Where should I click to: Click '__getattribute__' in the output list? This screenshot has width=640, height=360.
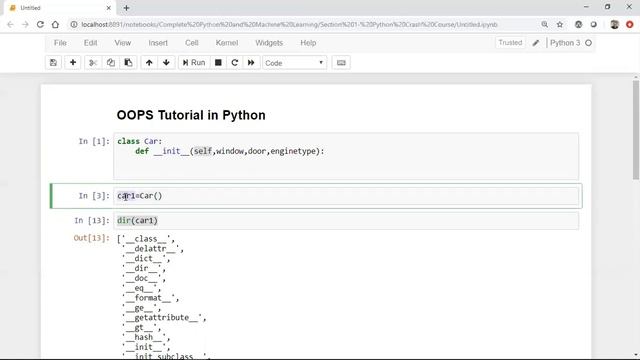coord(164,318)
